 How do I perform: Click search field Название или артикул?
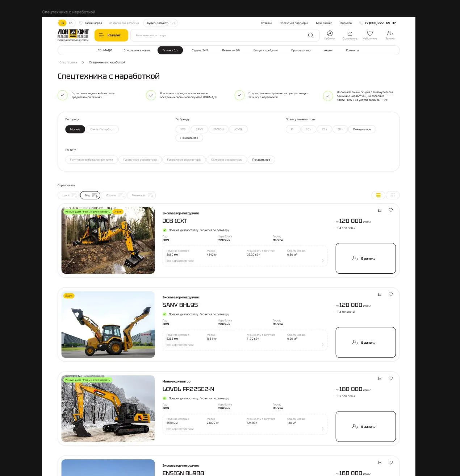pos(225,35)
